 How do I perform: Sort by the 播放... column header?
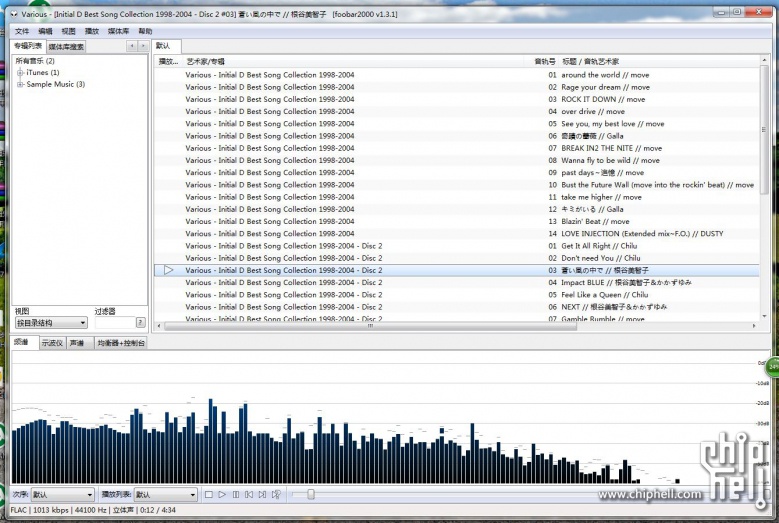click(168, 62)
